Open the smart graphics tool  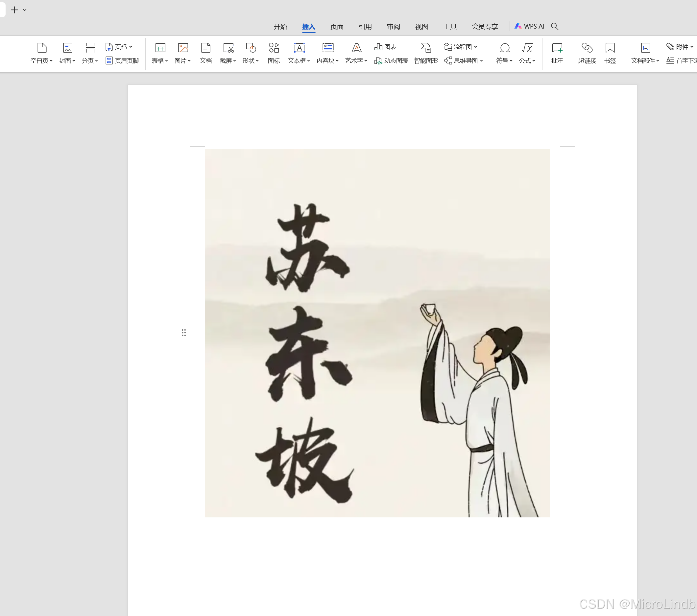click(425, 48)
